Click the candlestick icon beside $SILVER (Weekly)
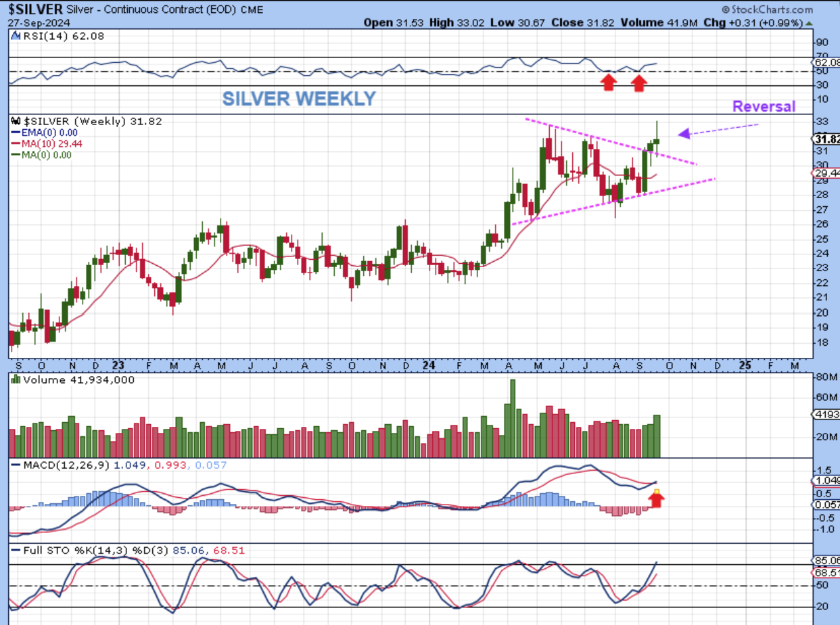Viewport: 840px width, 625px height. [x=16, y=121]
